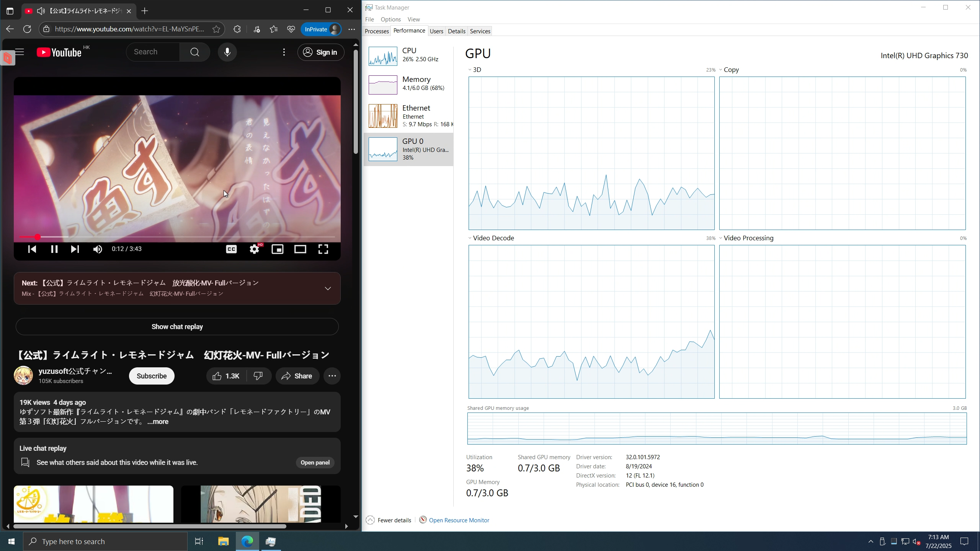This screenshot has height=551, width=980.
Task: Switch to Details tab
Action: coord(456,31)
